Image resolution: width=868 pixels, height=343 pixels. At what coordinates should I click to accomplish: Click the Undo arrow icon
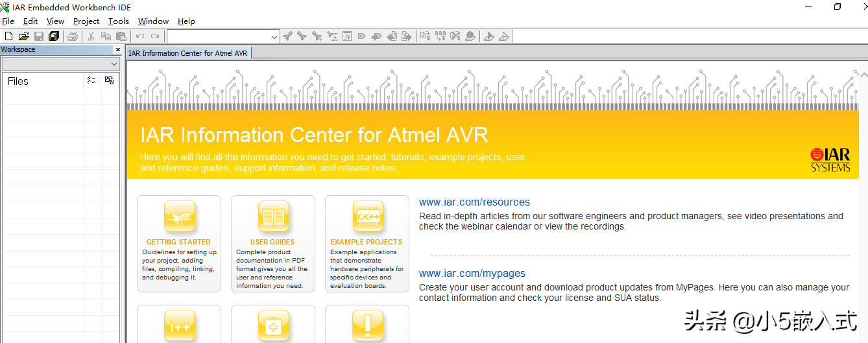(x=140, y=36)
